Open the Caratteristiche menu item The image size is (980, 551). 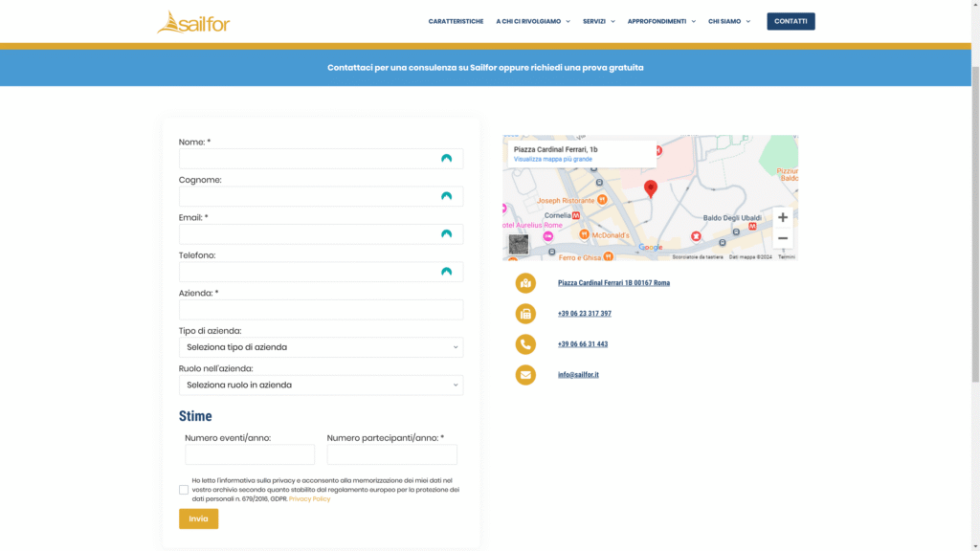point(456,21)
